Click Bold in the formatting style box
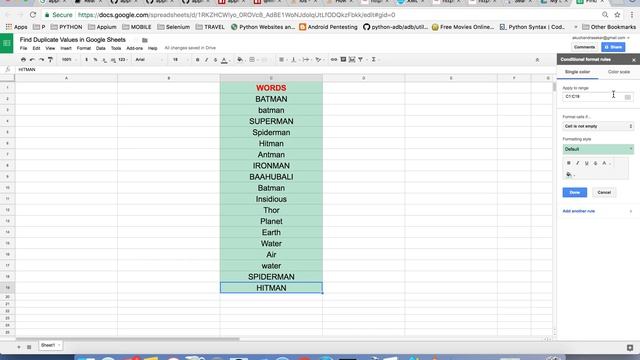The height and width of the screenshot is (360, 640). pos(569,163)
